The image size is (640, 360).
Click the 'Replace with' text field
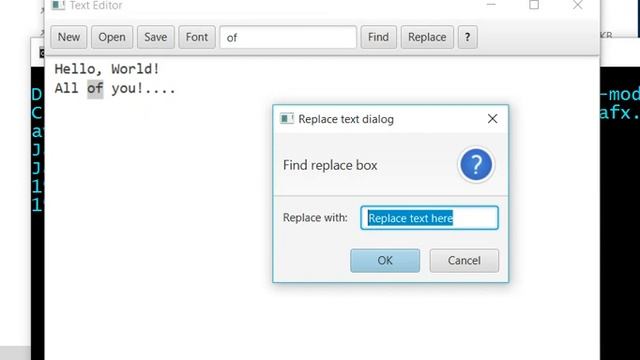[429, 218]
